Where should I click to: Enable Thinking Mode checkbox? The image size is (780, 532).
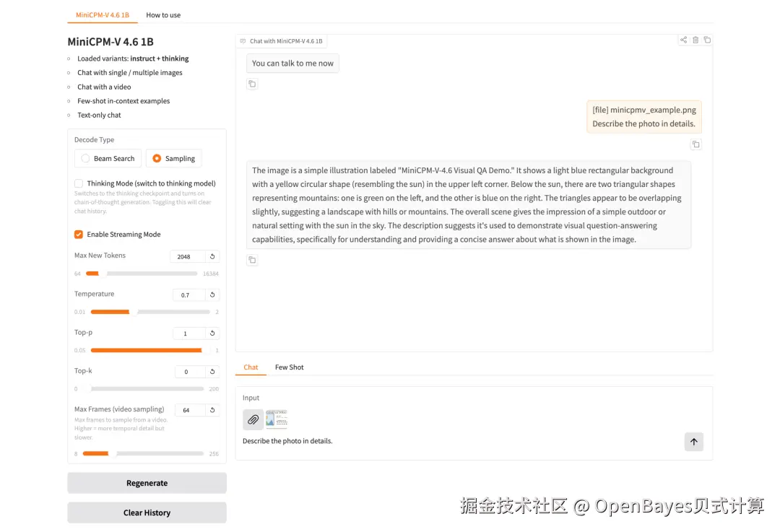[x=79, y=183]
